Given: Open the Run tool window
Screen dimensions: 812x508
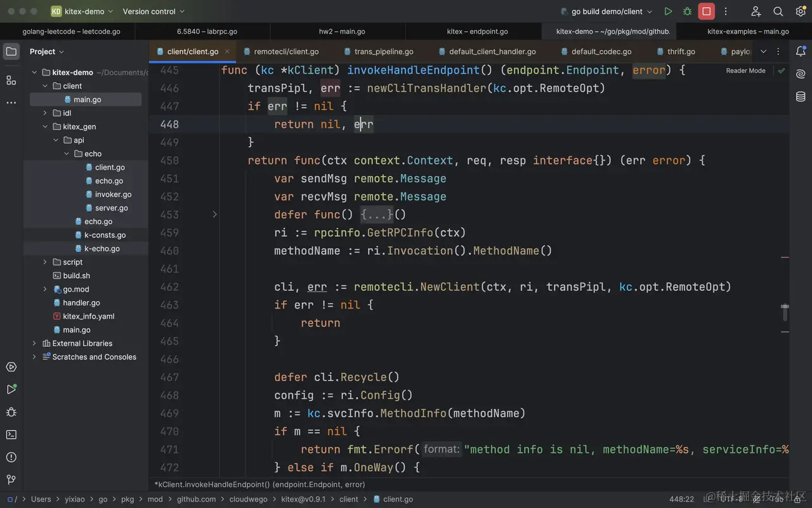Looking at the screenshot, I should [x=11, y=389].
